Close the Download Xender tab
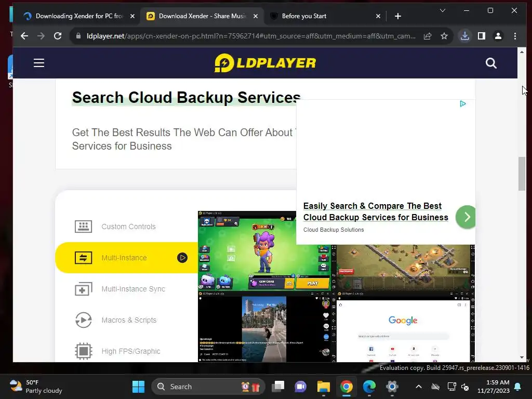This screenshot has width=532, height=399. 256,16
